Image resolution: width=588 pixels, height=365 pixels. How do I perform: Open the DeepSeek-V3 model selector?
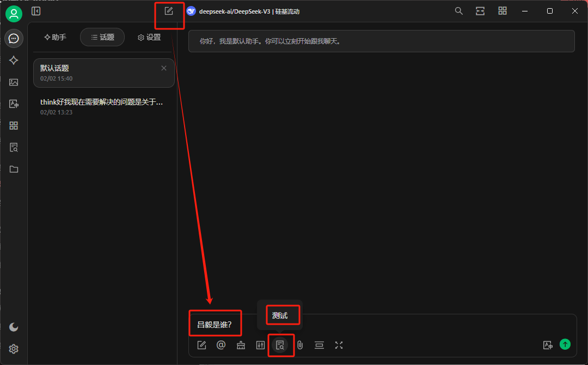(243, 11)
